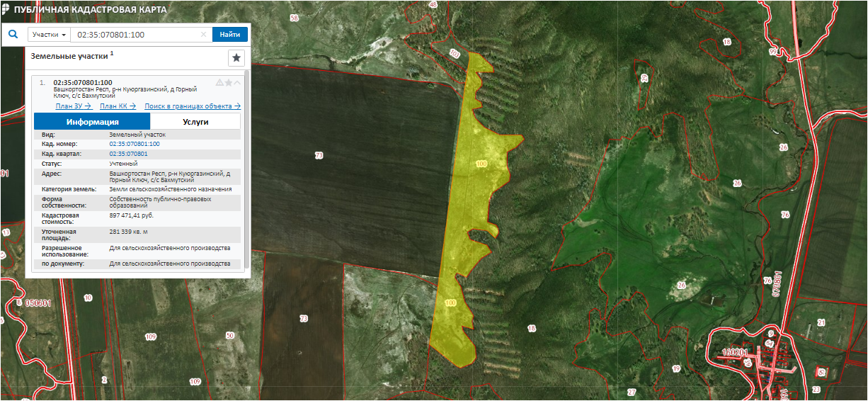Clear the search field with X

[x=204, y=35]
